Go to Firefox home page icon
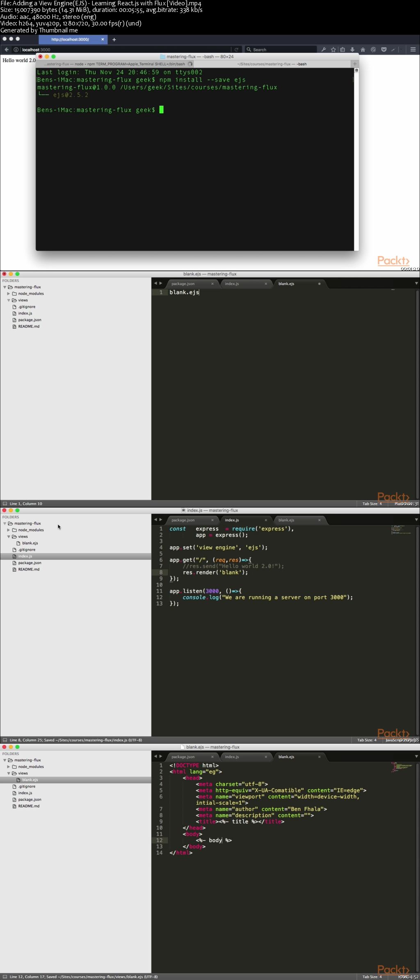Screen dimensions: 420x980 coord(363,50)
